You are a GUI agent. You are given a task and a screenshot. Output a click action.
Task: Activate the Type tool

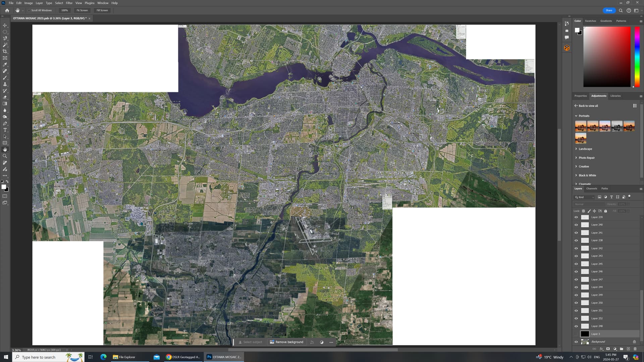click(5, 130)
